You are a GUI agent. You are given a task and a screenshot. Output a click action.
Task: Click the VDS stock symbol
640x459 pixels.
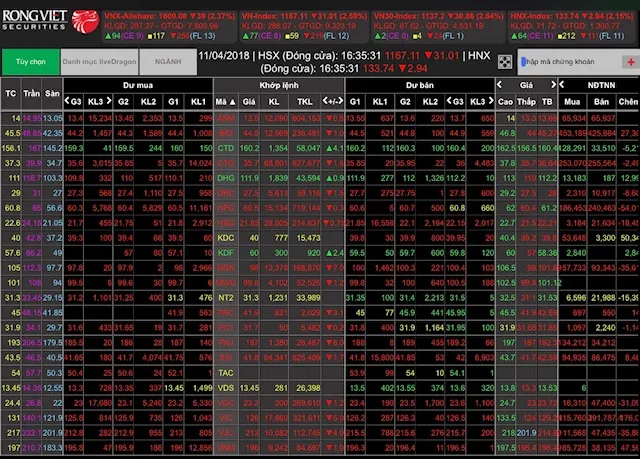pyautogui.click(x=225, y=387)
